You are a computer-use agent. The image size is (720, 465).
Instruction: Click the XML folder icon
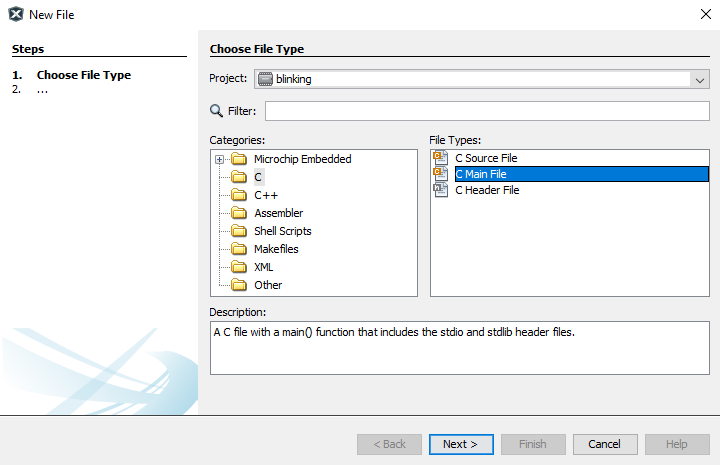[239, 267]
